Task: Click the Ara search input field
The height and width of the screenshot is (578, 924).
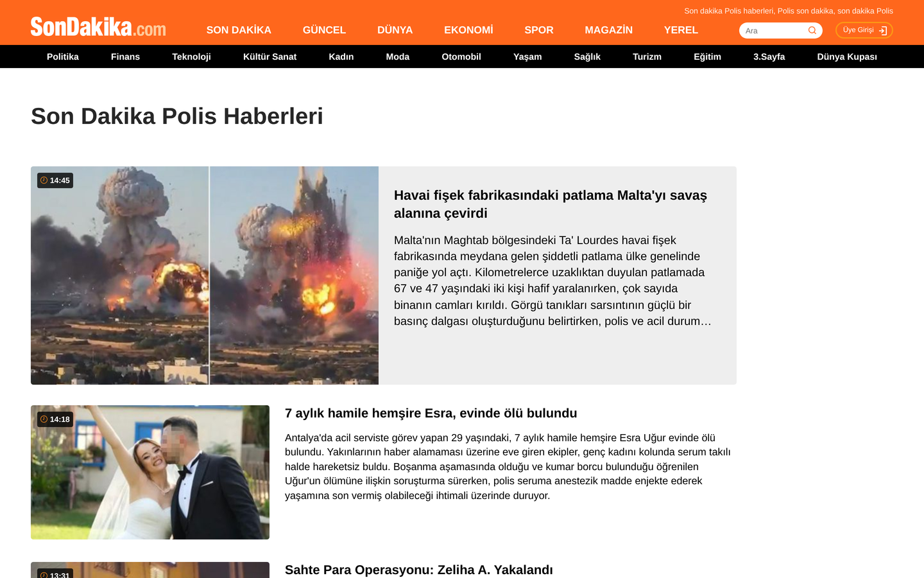Action: click(773, 30)
